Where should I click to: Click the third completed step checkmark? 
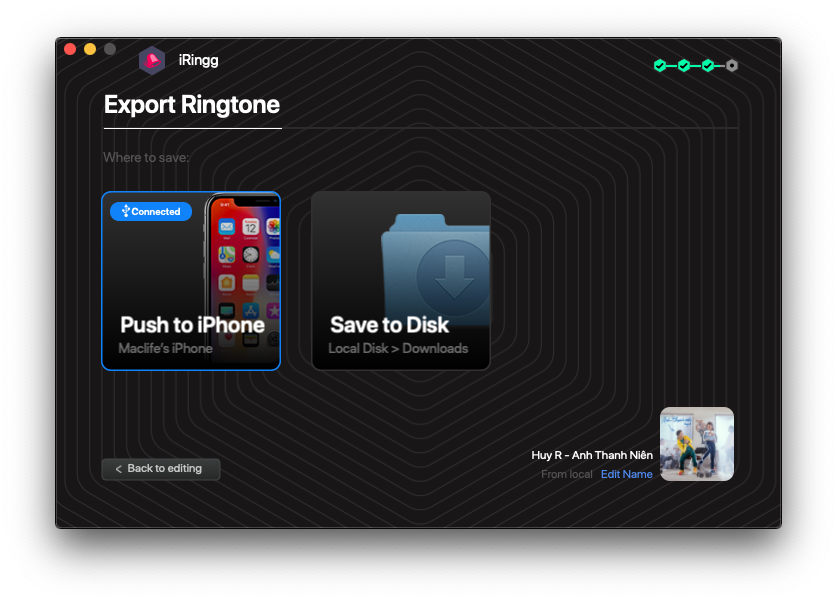click(x=708, y=66)
